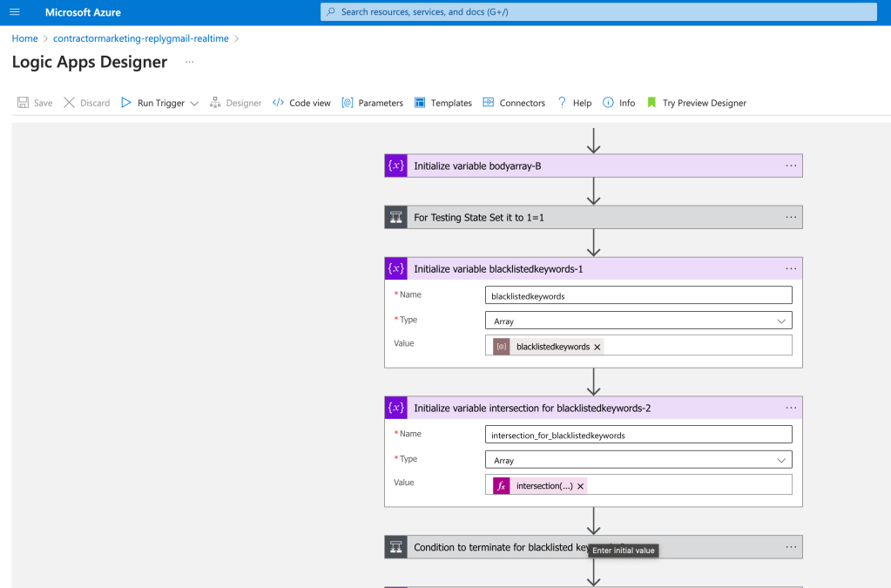Switch to Code view
Screen dimensions: 891x588
301,103
